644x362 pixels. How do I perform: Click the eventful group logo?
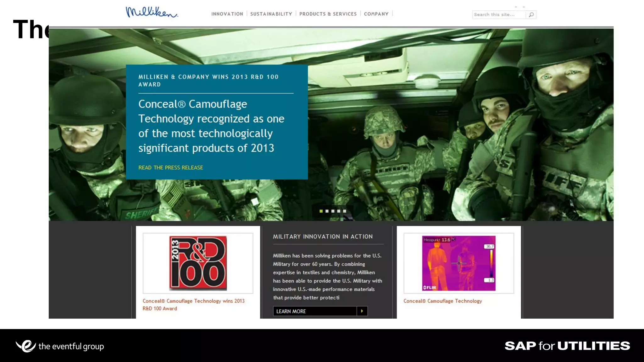60,346
